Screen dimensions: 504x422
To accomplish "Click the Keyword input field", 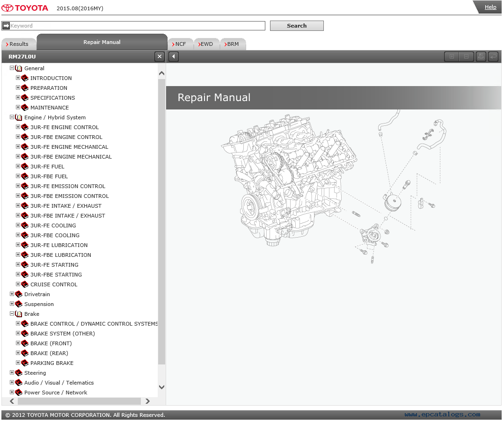I will click(137, 26).
